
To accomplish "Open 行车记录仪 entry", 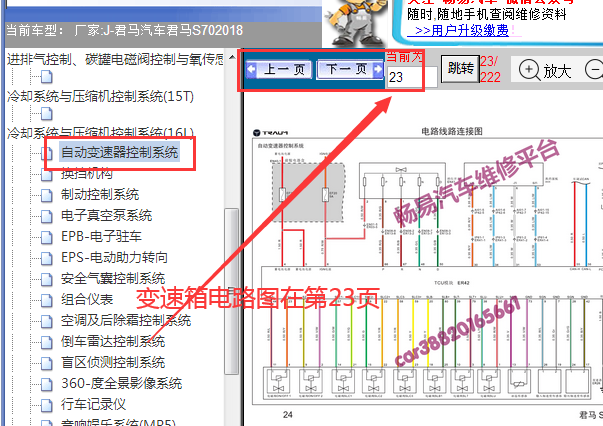I will click(x=93, y=404).
